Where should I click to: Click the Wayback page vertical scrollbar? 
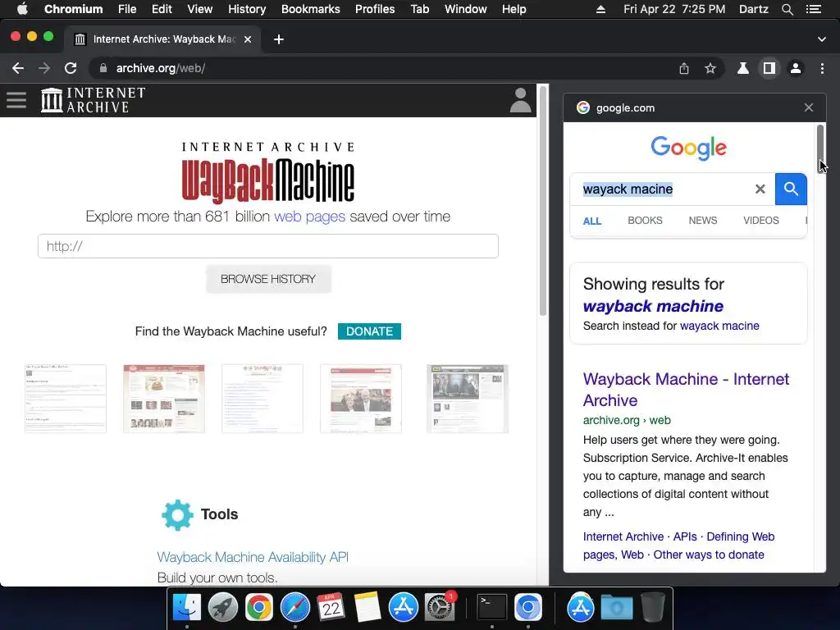(x=543, y=201)
